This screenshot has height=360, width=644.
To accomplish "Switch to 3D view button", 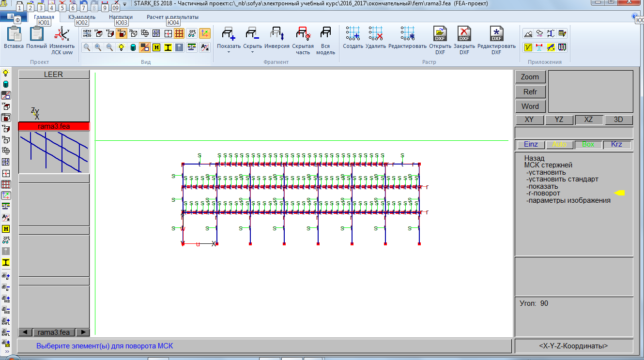I will tap(618, 120).
